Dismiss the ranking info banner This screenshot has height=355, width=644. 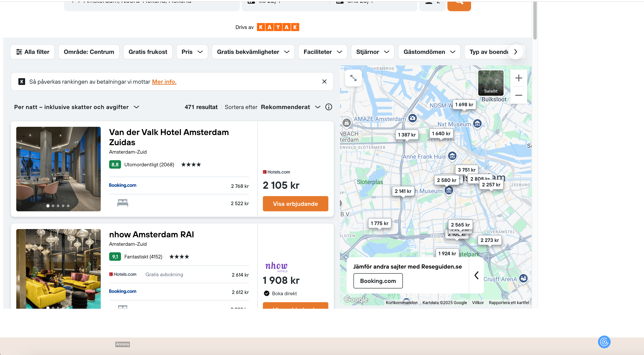point(324,82)
